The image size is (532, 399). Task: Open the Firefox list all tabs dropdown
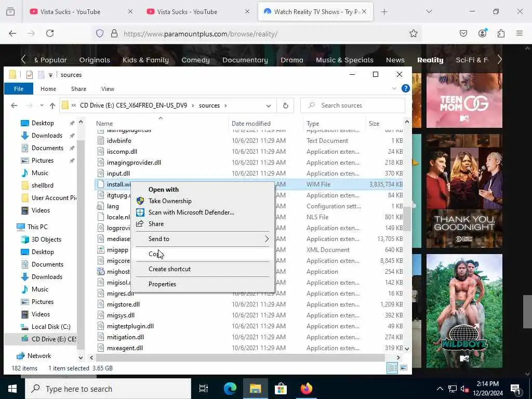[429, 11]
